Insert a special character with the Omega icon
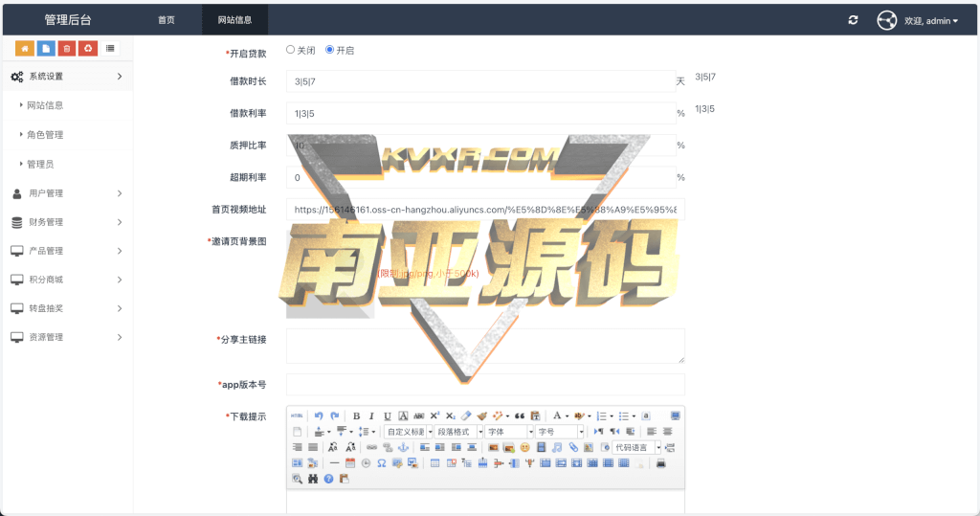Screen dimensions: 980x516 coord(381,463)
